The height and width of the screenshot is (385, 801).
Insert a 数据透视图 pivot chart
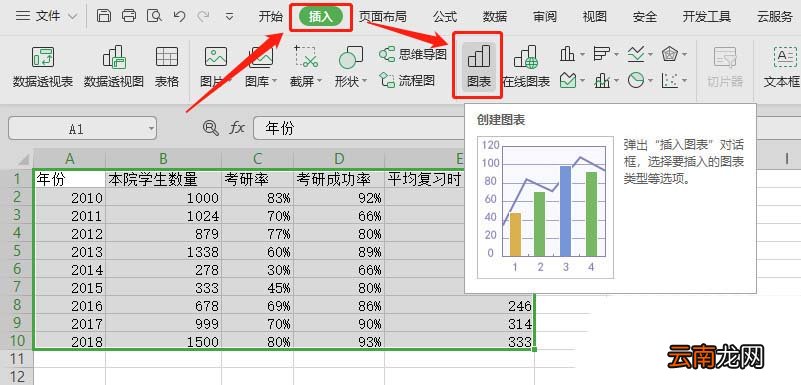(x=114, y=66)
